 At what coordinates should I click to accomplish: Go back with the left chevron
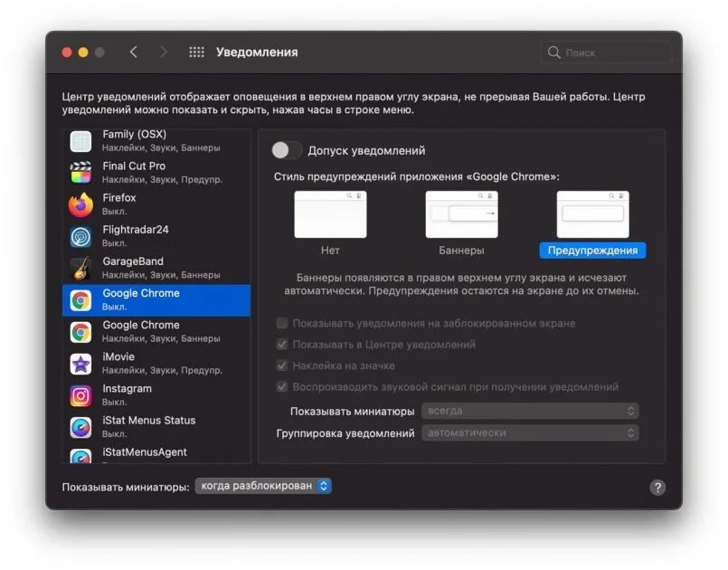[133, 52]
